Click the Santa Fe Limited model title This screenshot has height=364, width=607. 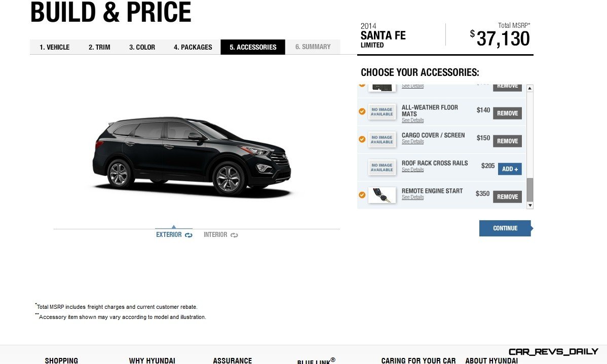(x=383, y=38)
